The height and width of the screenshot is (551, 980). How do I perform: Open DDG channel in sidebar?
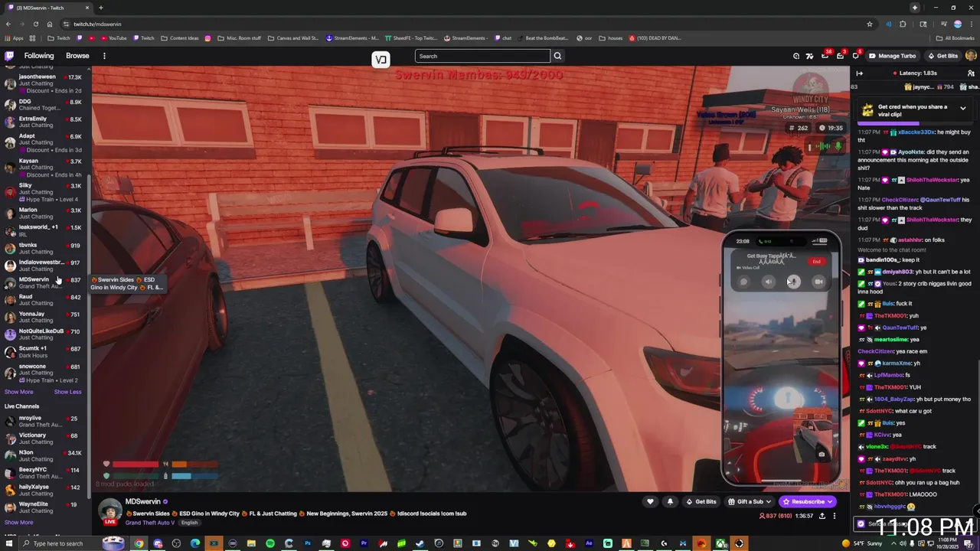(x=44, y=105)
